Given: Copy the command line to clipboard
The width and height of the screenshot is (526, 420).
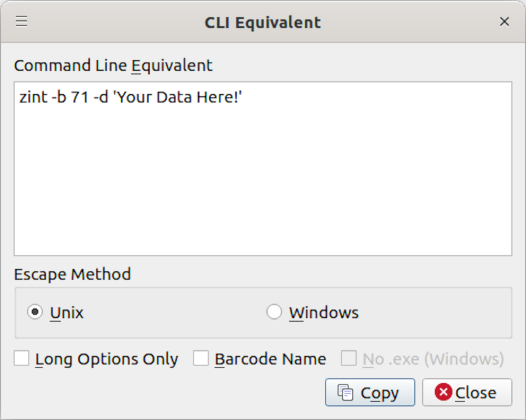Looking at the screenshot, I should pos(370,392).
